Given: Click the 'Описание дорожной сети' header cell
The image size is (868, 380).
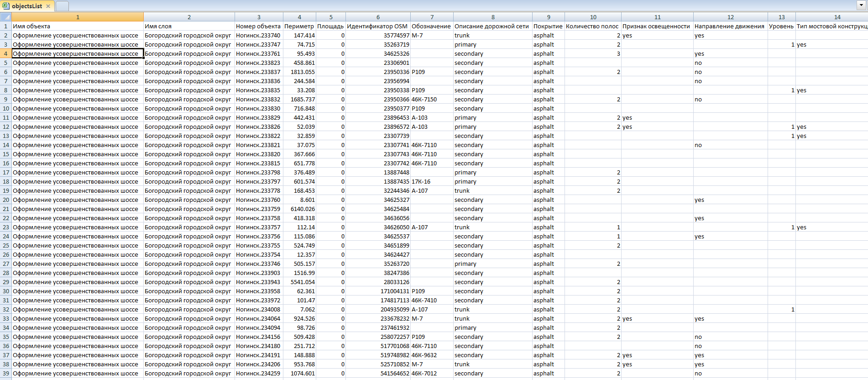Looking at the screenshot, I should [493, 26].
